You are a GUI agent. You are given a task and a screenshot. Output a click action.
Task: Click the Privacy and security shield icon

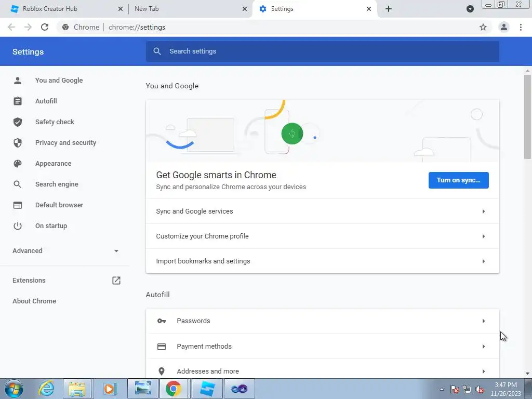pos(18,143)
